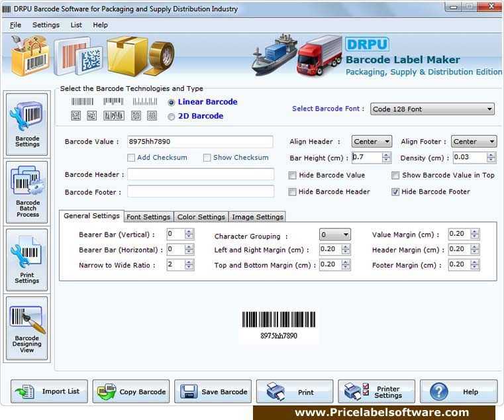The image size is (504, 420).
Task: Expand the Select Barcode Font dropdown
Action: point(432,109)
